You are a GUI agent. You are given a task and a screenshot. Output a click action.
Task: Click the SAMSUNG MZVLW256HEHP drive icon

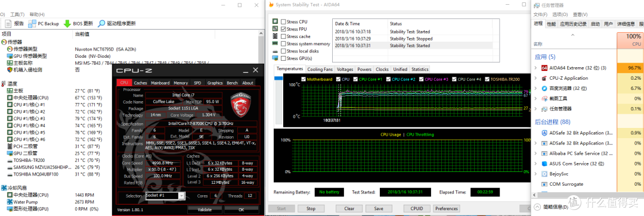pos(10,167)
